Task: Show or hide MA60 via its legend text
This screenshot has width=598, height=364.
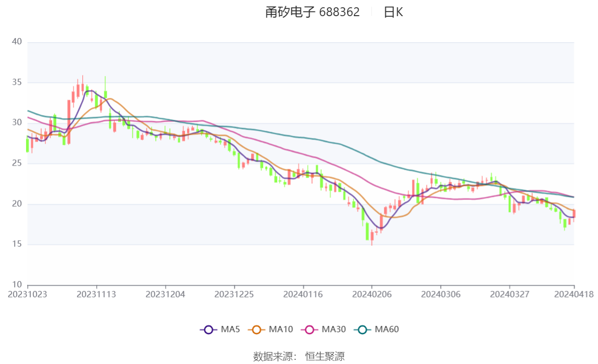Action: 387,330
